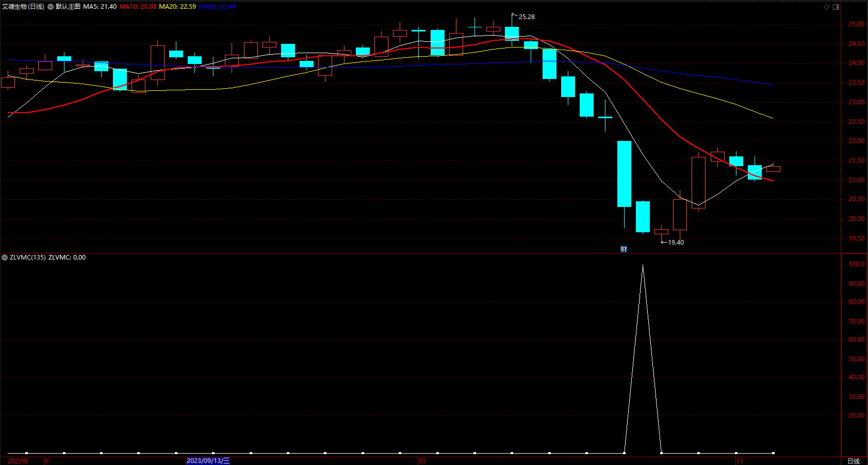Click the 2023年 label on time axis
The height and width of the screenshot is (465, 868).
[18, 461]
